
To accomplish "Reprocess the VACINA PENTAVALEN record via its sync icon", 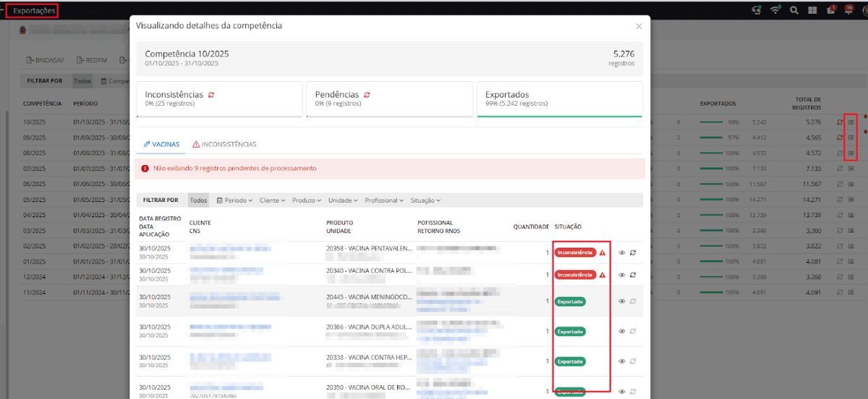I will [633, 253].
